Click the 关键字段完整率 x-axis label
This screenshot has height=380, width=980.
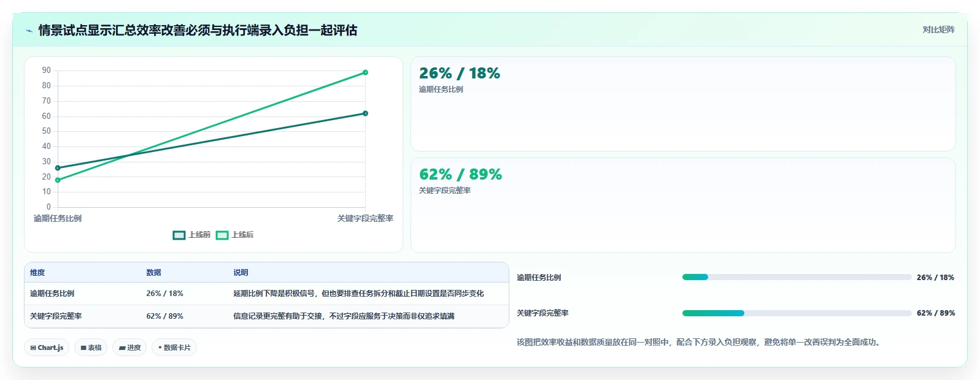(x=365, y=218)
